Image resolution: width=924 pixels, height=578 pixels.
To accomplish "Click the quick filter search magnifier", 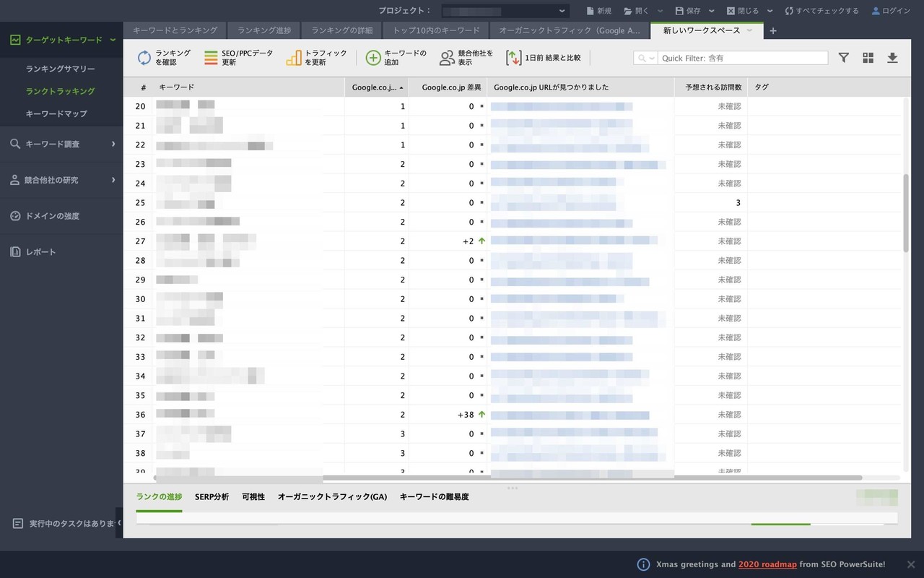I will 642,58.
